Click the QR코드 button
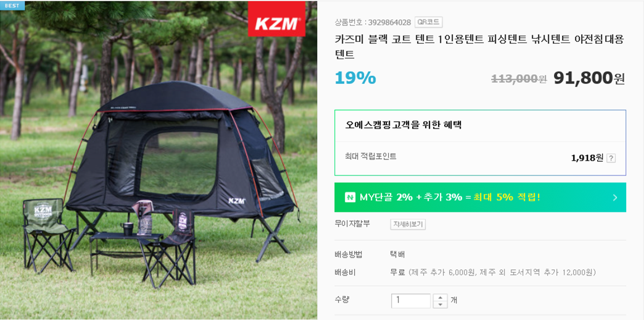Viewport: 644px width, 320px height. (x=428, y=22)
